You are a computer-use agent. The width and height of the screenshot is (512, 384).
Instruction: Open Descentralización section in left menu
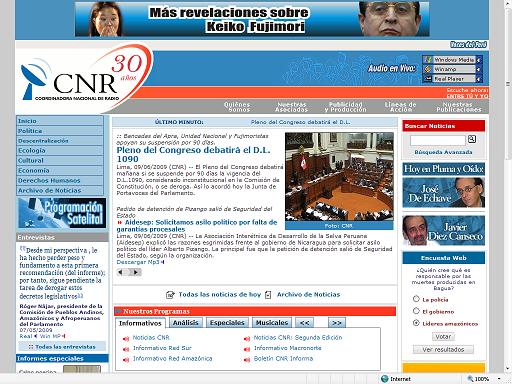click(60, 141)
